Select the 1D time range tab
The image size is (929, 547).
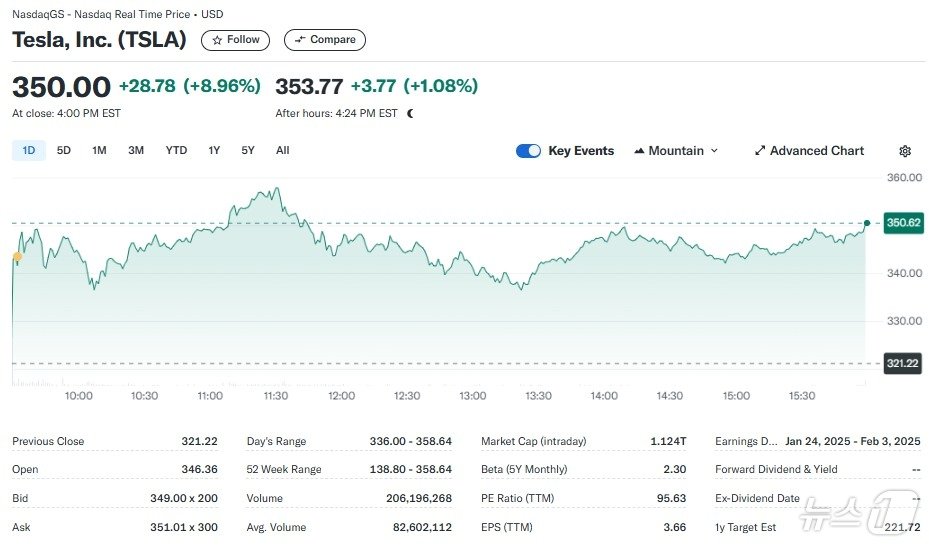coord(29,151)
